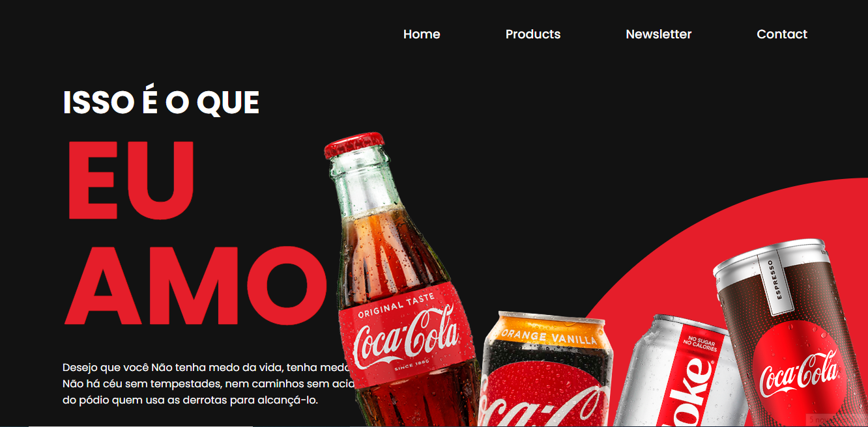This screenshot has height=427, width=868.
Task: Select the Coca-Cola glass bottle image
Action: coord(401,280)
